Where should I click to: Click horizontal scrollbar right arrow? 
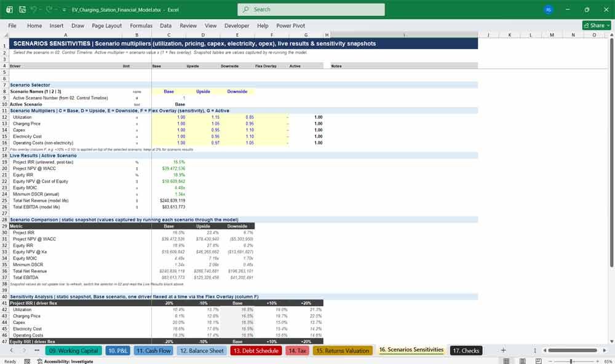[605, 350]
